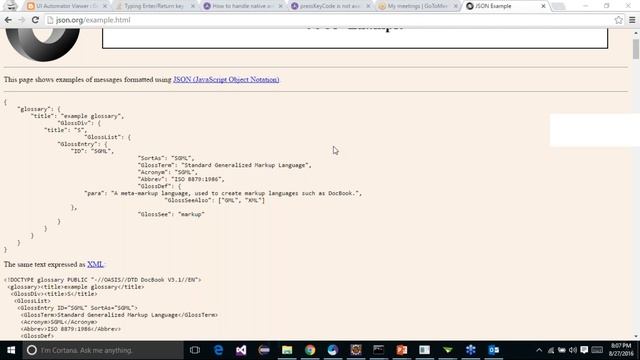
Task: Click the <GlossEntry ID="SGML"> XML line
Action: (77, 308)
